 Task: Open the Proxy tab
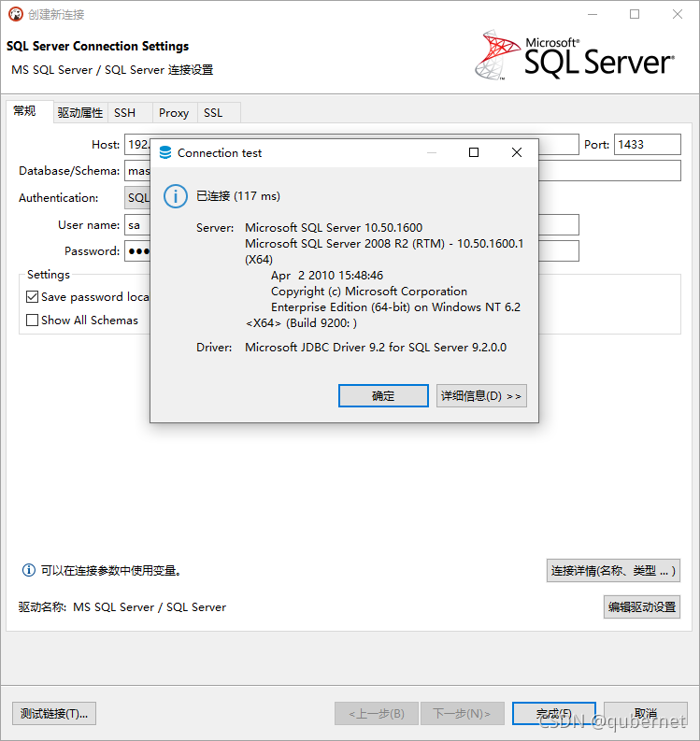click(174, 113)
